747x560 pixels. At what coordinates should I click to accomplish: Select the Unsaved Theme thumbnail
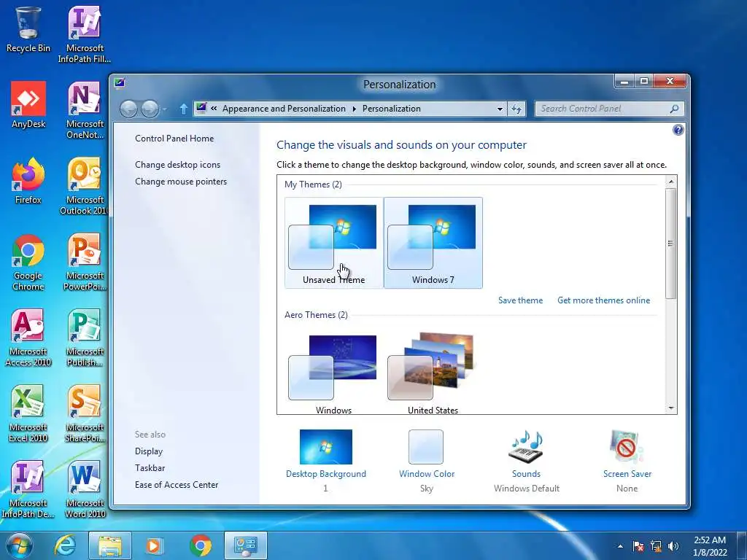coord(333,243)
